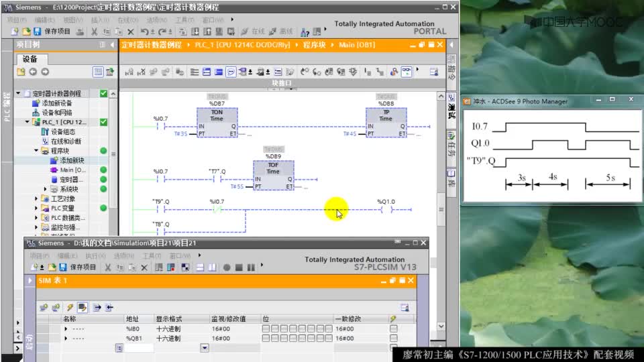The image size is (644, 362).
Task: Expand the %IB0 row in SIM table
Action: pyautogui.click(x=66, y=328)
